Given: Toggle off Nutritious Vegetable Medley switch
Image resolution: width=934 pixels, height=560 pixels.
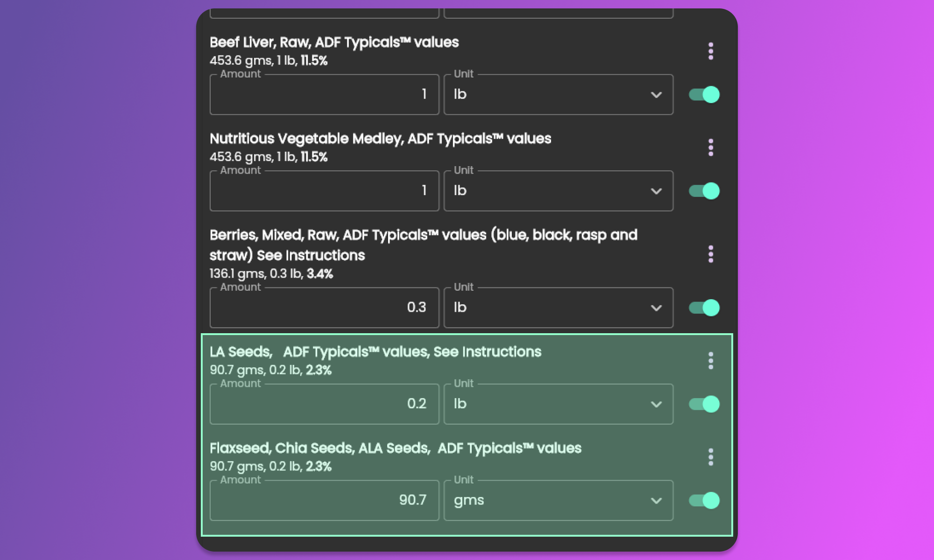Looking at the screenshot, I should point(704,191).
